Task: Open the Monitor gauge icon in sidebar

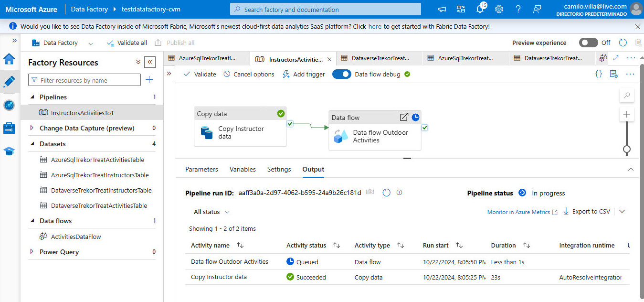Action: pyautogui.click(x=9, y=105)
